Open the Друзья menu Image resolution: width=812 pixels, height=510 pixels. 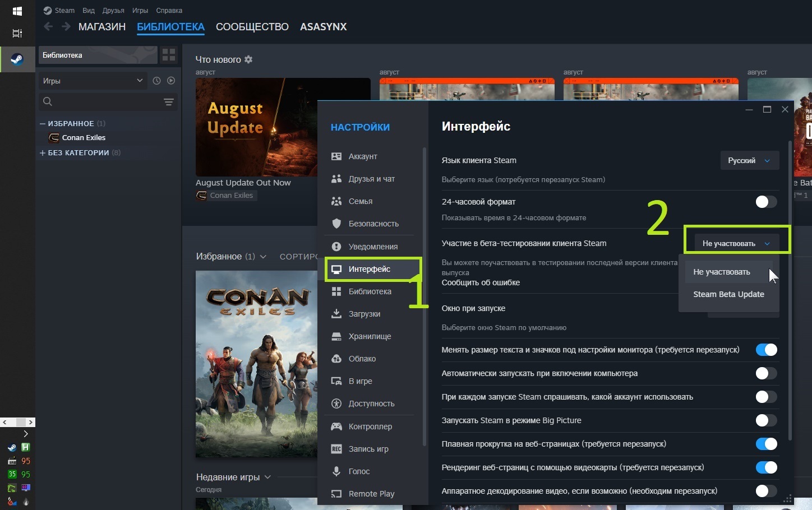(x=114, y=10)
